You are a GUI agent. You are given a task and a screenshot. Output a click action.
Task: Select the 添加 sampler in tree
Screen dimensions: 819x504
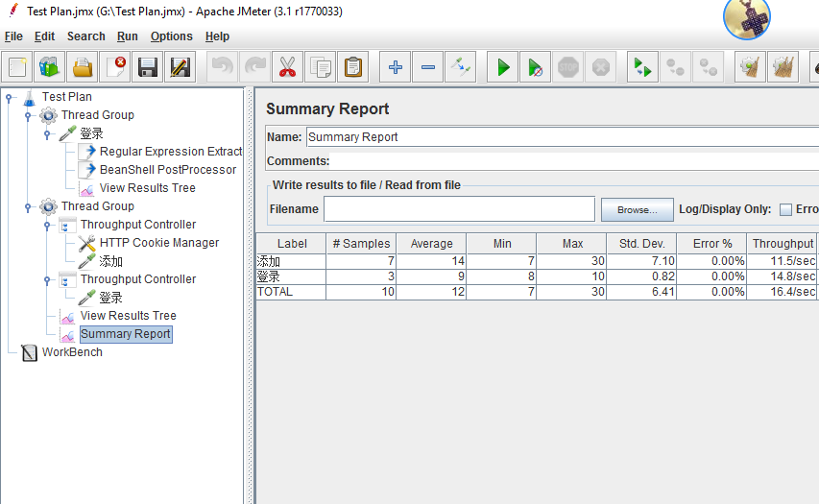pyautogui.click(x=110, y=261)
